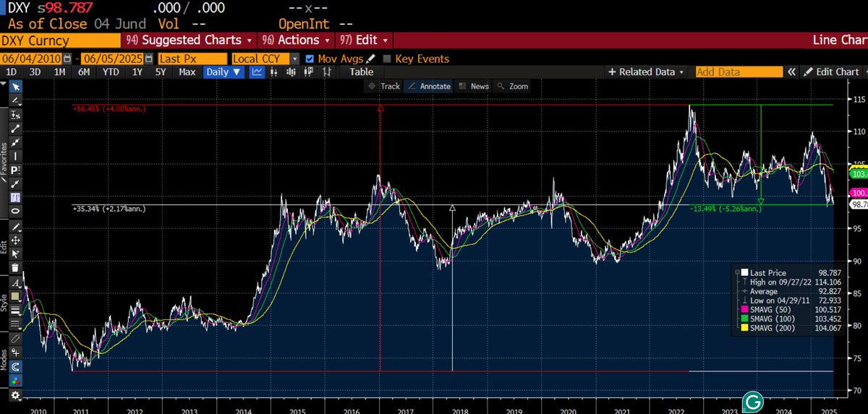Click the fill color style swatch in toolbar

click(x=16, y=296)
